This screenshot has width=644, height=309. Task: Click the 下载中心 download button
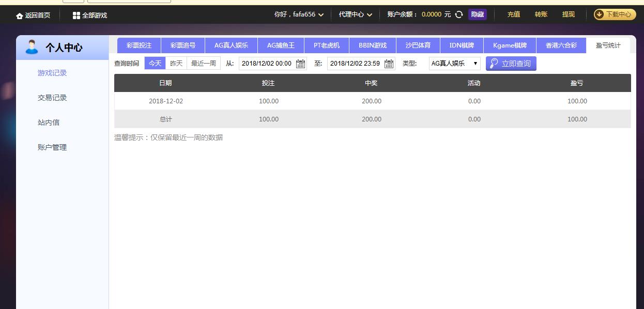(x=615, y=14)
